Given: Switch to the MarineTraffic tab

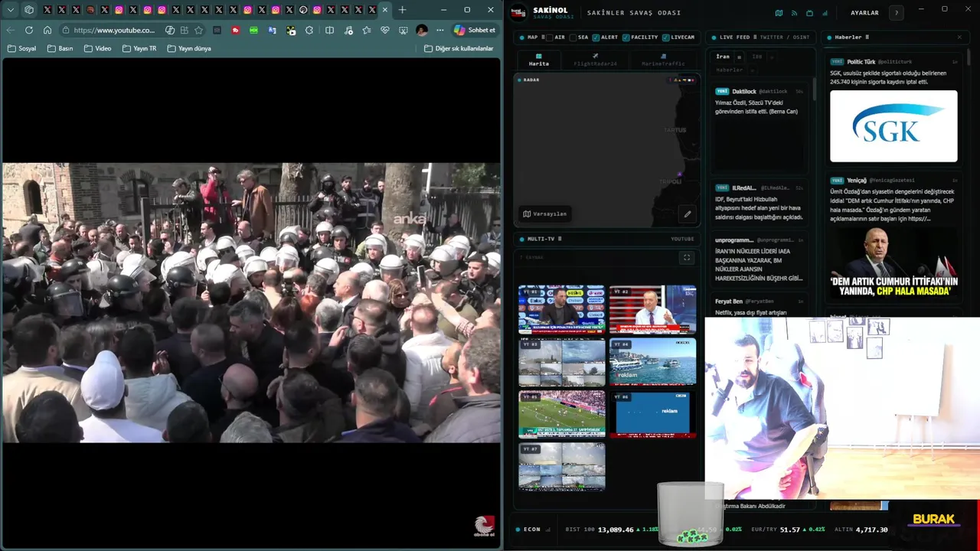Looking at the screenshot, I should tap(663, 60).
